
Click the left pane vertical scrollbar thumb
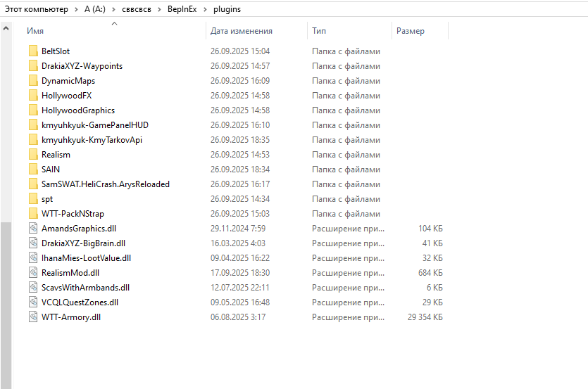(6, 305)
